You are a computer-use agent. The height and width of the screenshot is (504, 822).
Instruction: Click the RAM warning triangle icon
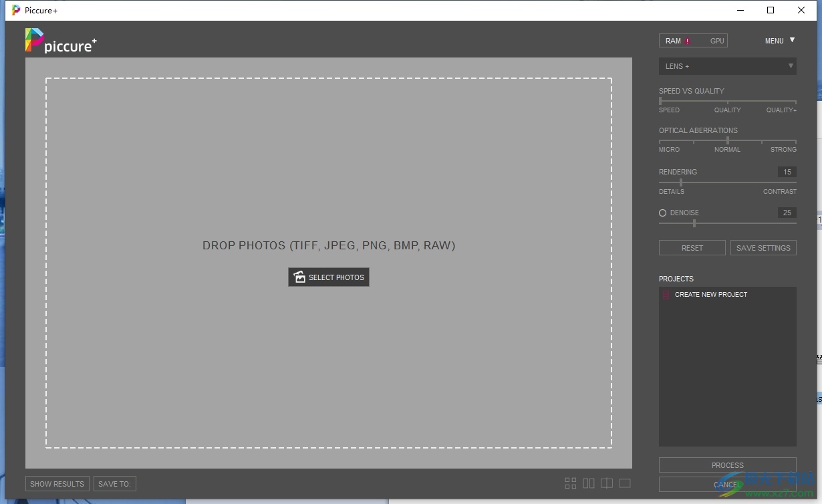coord(687,41)
